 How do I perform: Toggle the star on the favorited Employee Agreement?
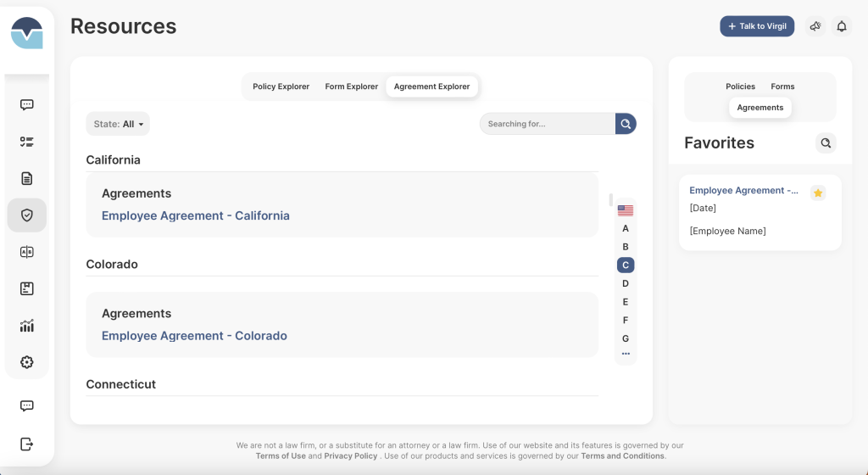[818, 193]
